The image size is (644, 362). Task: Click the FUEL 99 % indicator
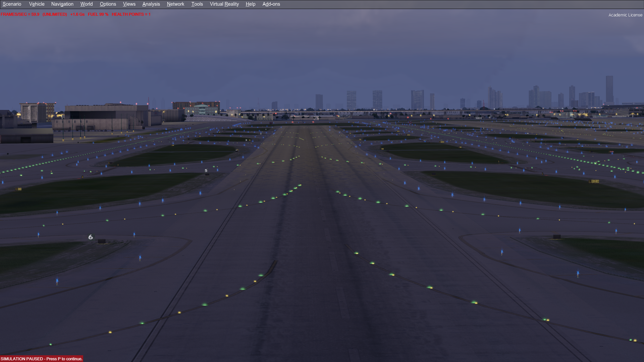coord(98,14)
